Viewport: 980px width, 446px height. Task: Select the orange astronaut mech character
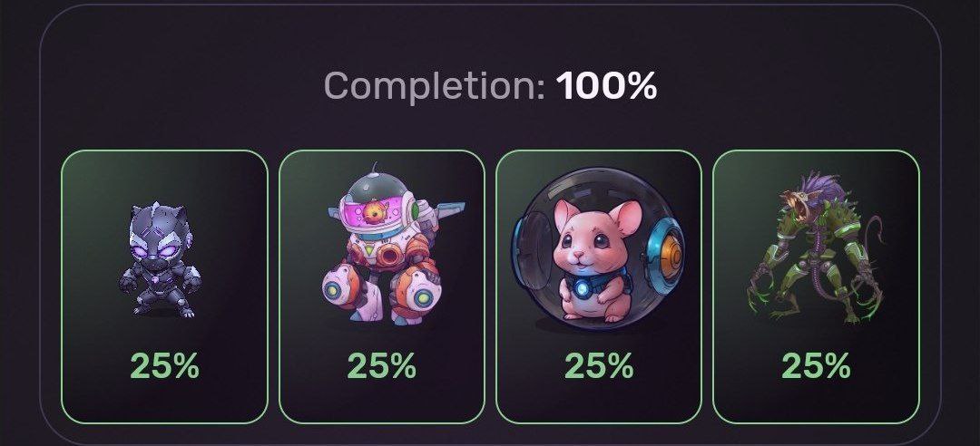[x=393, y=244]
